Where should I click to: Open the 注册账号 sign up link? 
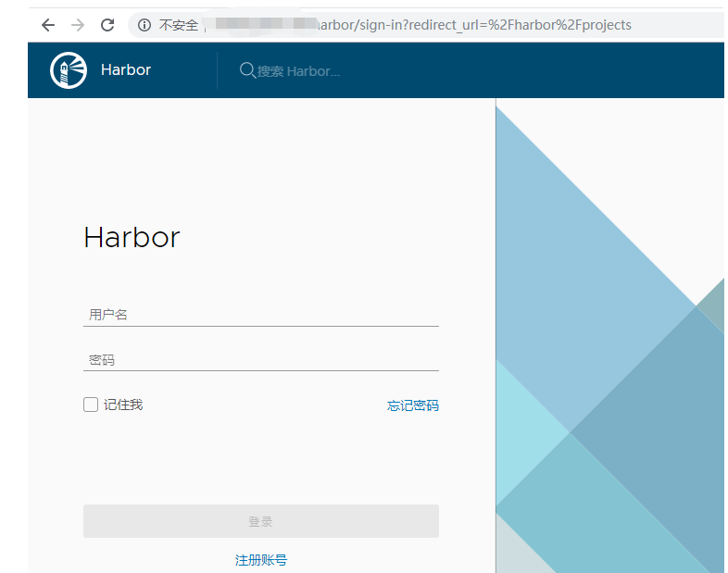pos(261,560)
